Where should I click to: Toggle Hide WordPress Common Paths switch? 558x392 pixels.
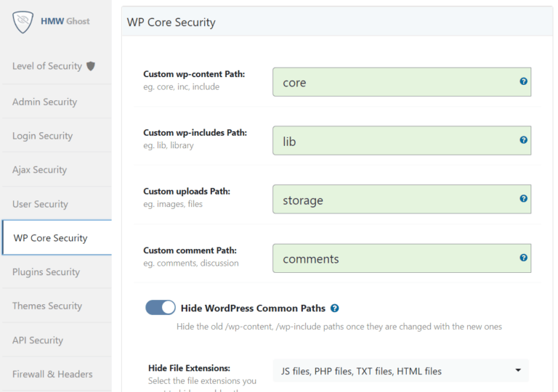click(161, 308)
